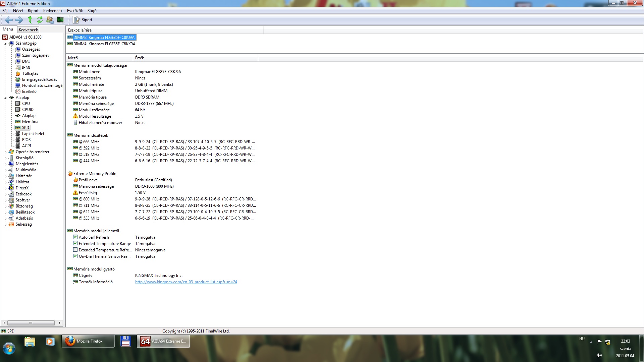
Task: Open the Riport toolbar button
Action: (x=83, y=20)
